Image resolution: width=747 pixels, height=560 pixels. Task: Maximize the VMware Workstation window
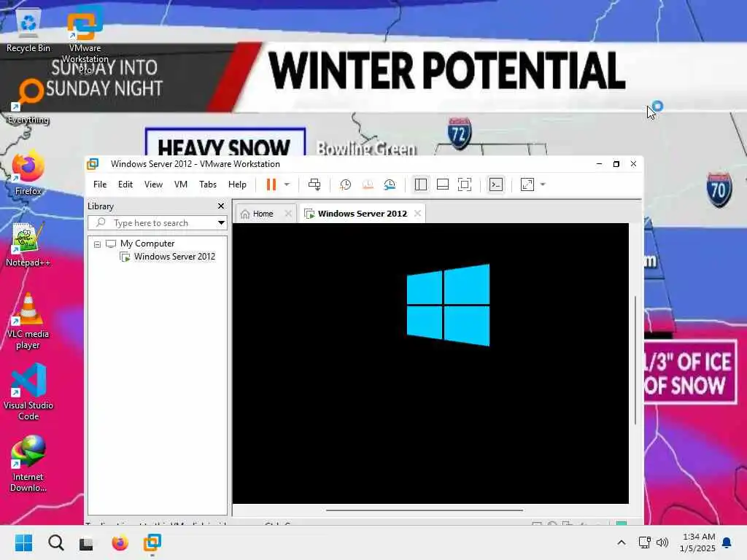(616, 164)
